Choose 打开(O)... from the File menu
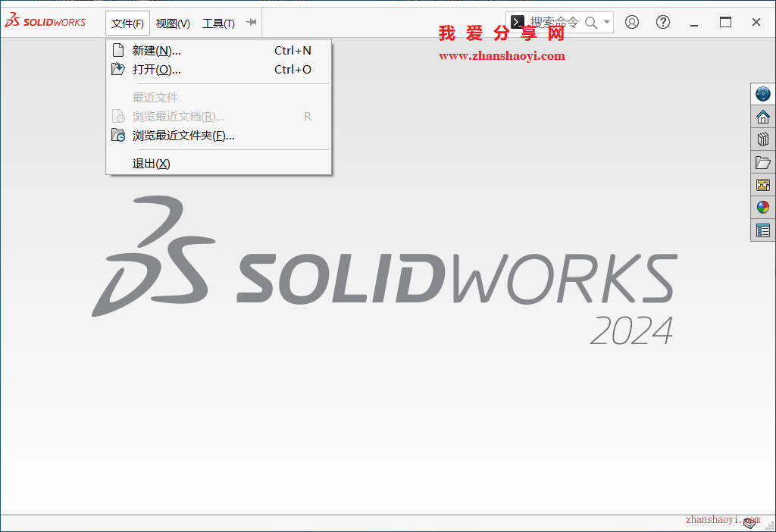Screen dimensions: 776x532 [218, 69]
